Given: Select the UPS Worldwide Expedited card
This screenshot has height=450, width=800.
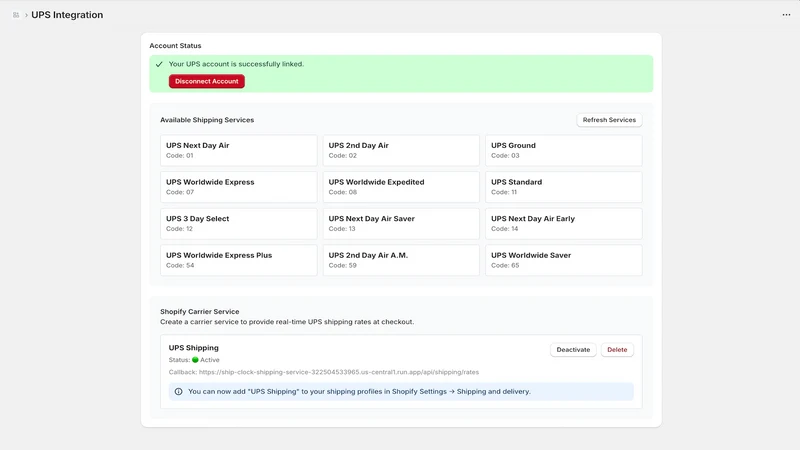Looking at the screenshot, I should (401, 187).
